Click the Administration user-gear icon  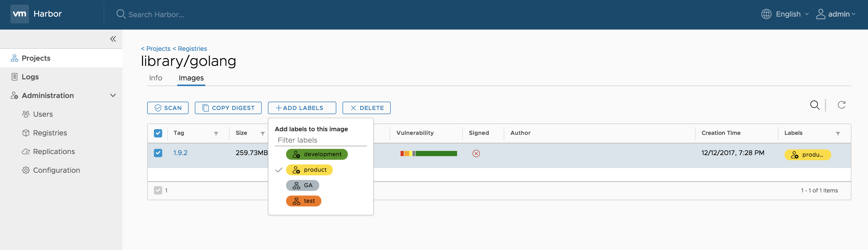pyautogui.click(x=15, y=95)
